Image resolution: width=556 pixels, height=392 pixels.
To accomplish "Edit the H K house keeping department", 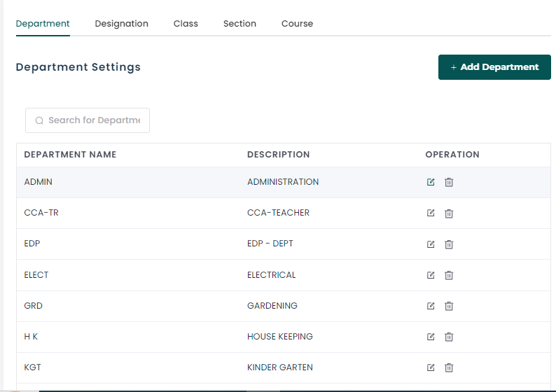I will click(x=431, y=337).
